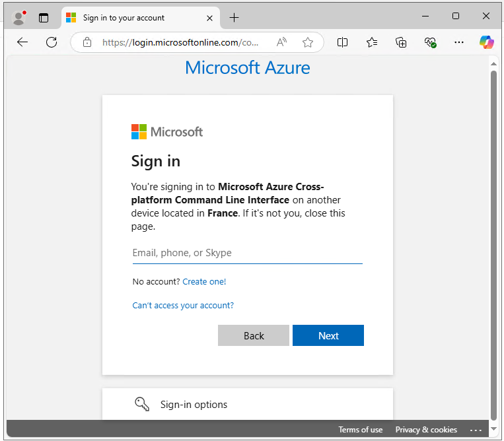Open the Favorites list icon
The image size is (504, 441).
click(x=372, y=42)
